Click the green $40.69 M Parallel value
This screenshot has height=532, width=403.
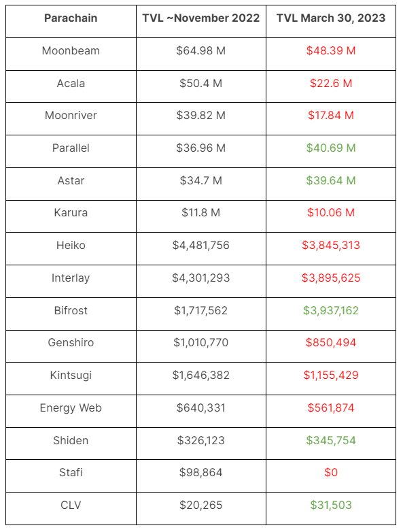coord(331,148)
